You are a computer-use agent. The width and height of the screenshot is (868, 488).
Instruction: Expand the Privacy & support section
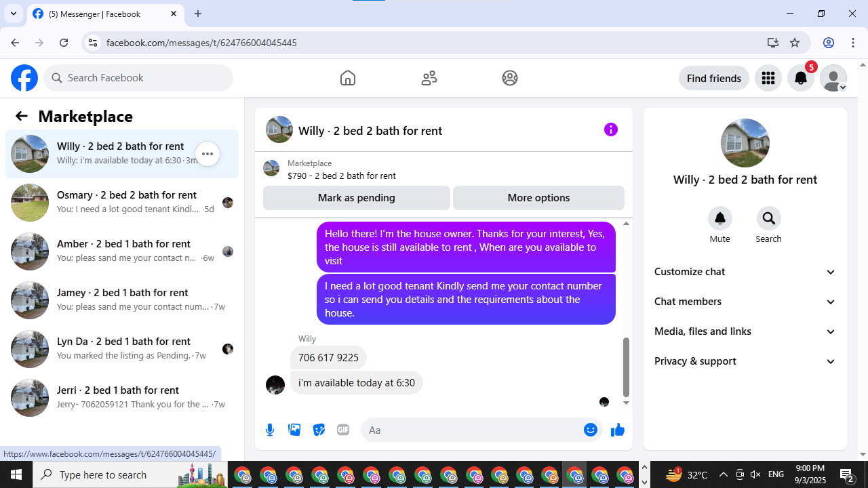(x=745, y=361)
